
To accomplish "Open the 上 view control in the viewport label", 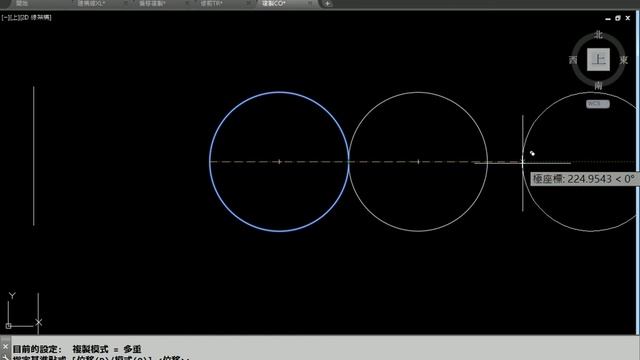I will tap(16, 18).
